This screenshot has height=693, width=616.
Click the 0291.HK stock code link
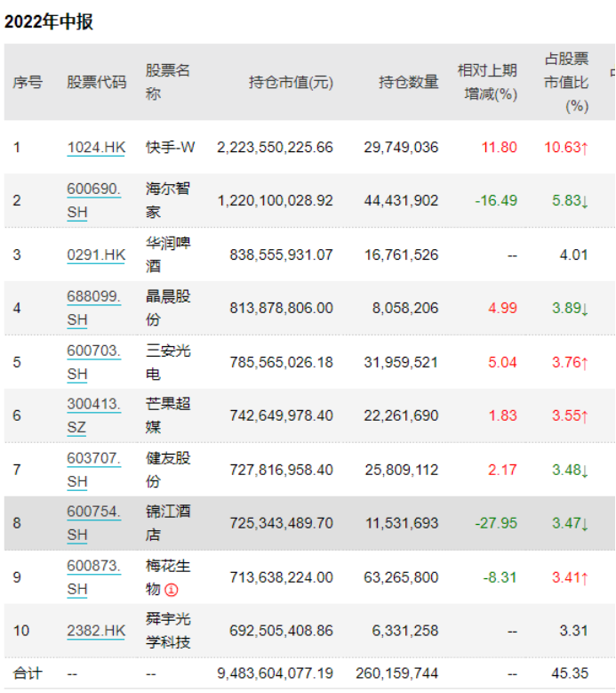tap(96, 255)
